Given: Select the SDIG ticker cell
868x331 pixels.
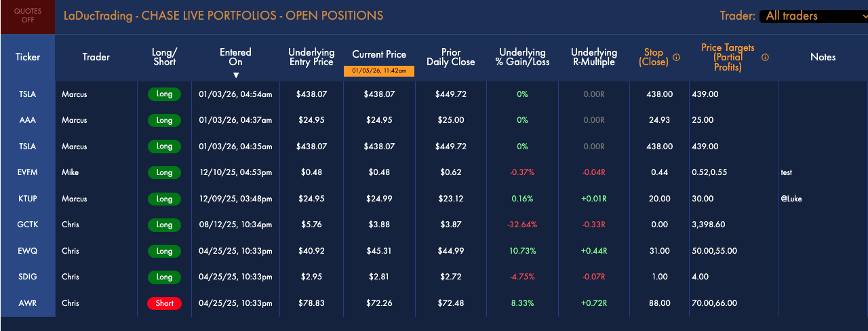Looking at the screenshot, I should [x=28, y=277].
